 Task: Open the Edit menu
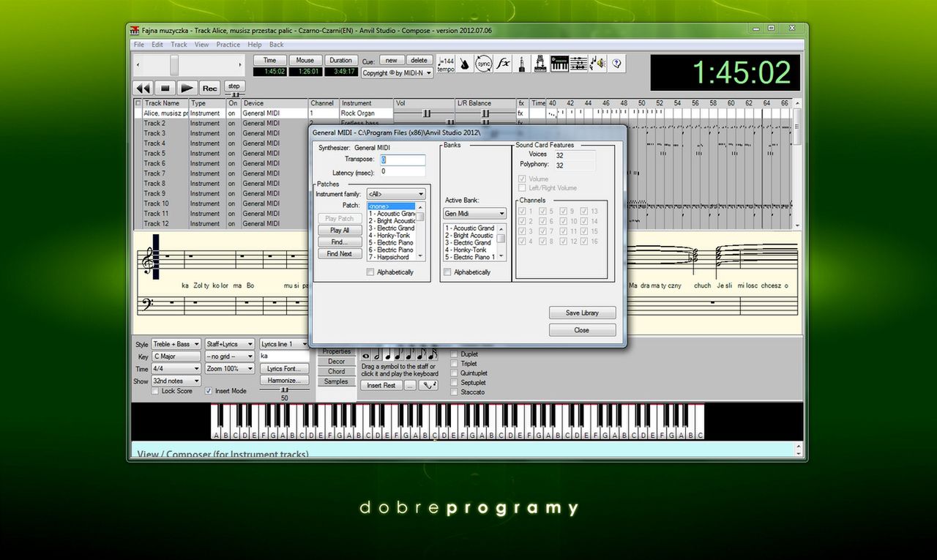pyautogui.click(x=157, y=45)
